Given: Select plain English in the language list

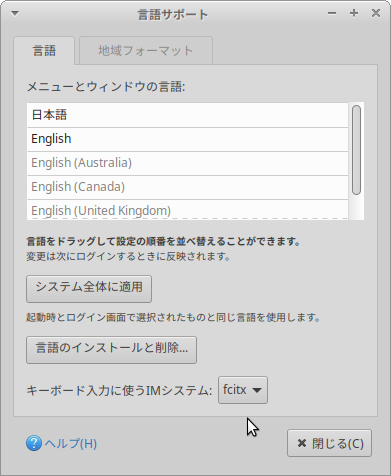Looking at the screenshot, I should coord(188,139).
